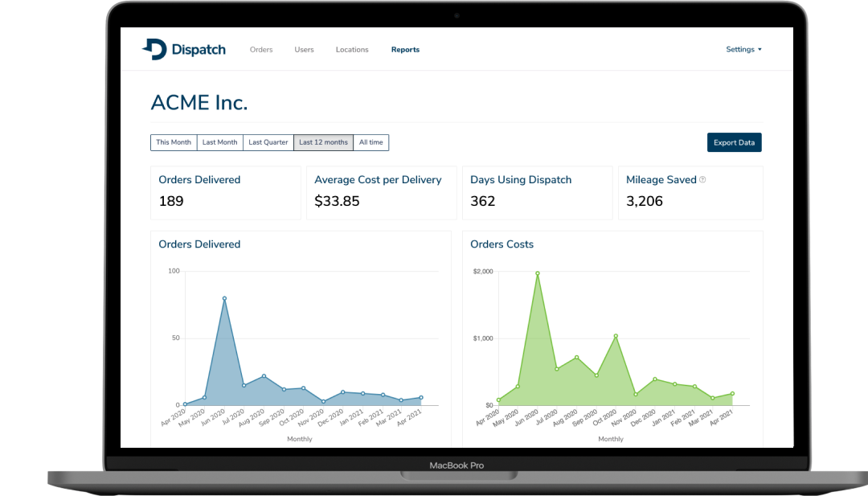This screenshot has width=868, height=496.
Task: Click the Orders Delivered stat card
Action: (225, 192)
